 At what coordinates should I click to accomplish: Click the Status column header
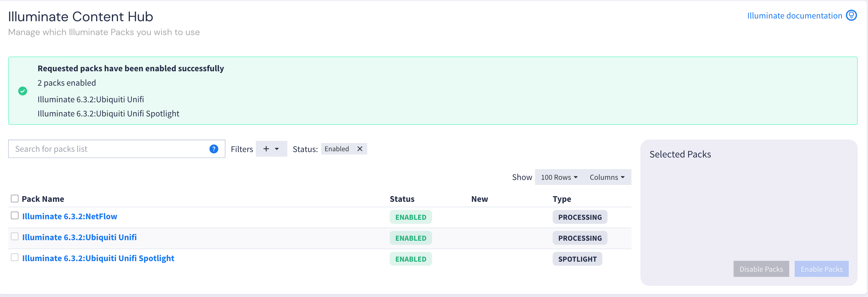402,199
